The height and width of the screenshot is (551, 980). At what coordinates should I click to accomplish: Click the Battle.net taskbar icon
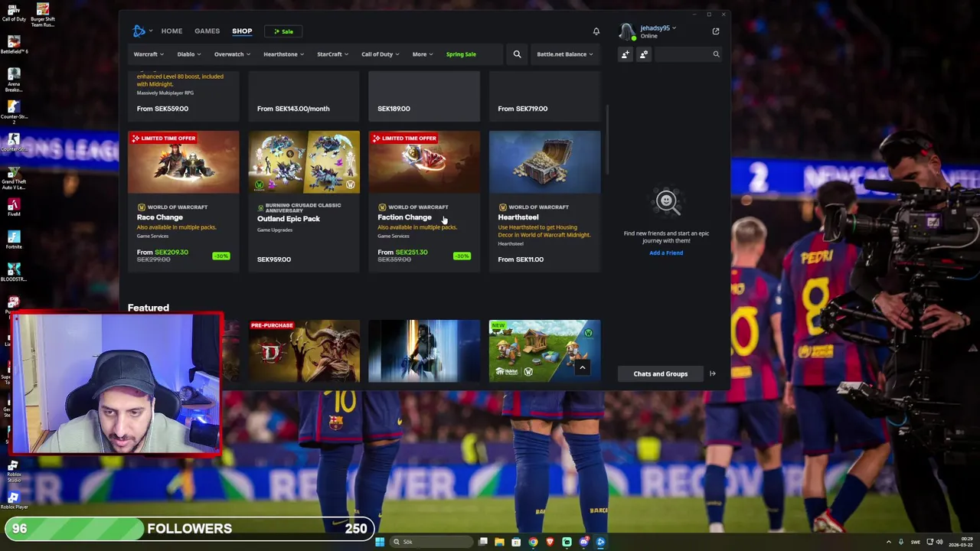click(600, 542)
